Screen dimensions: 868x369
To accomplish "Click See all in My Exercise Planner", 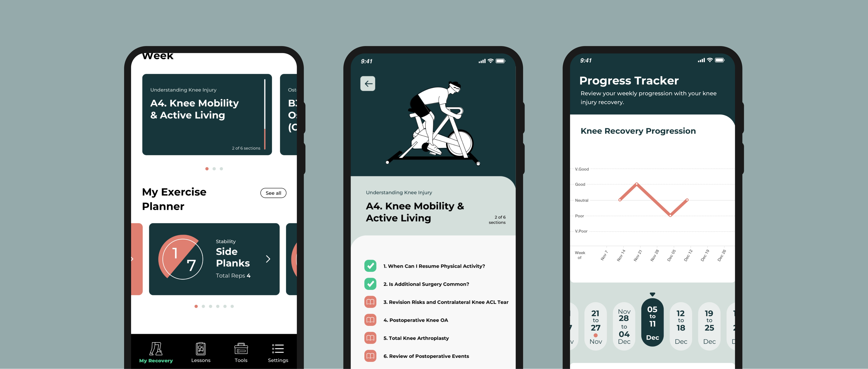I will pyautogui.click(x=273, y=193).
